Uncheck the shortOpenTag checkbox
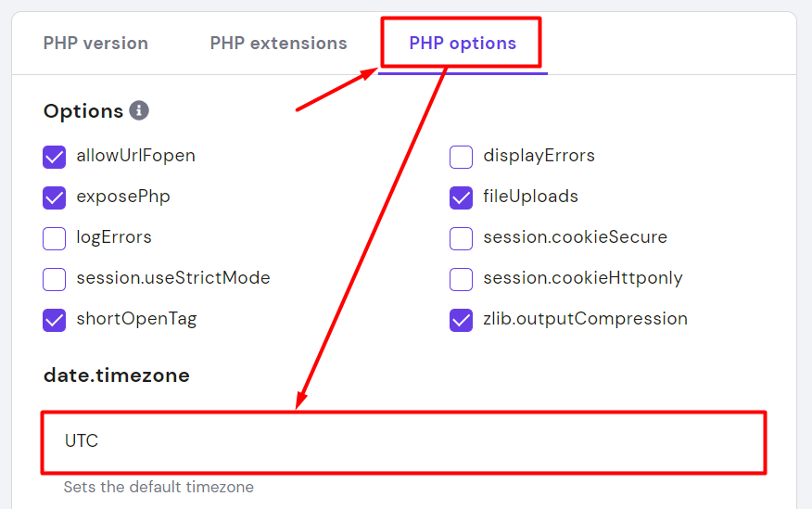The image size is (812, 509). click(x=55, y=320)
